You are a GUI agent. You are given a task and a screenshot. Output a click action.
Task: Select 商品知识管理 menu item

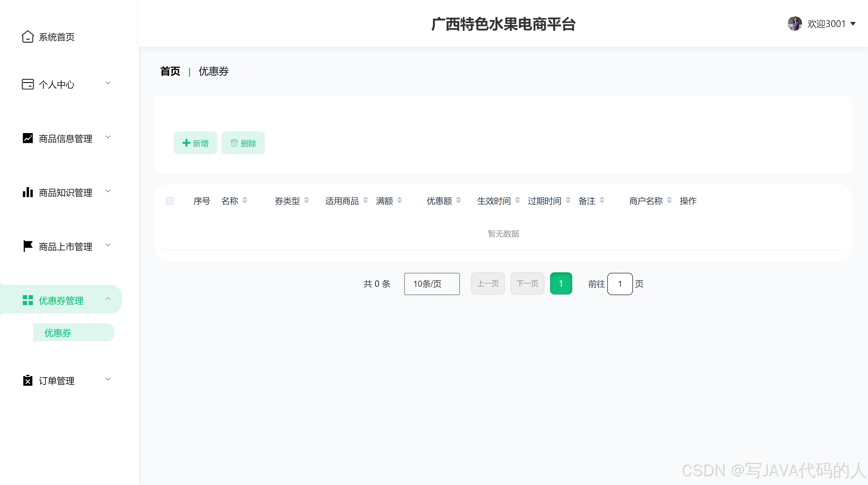[x=66, y=192]
